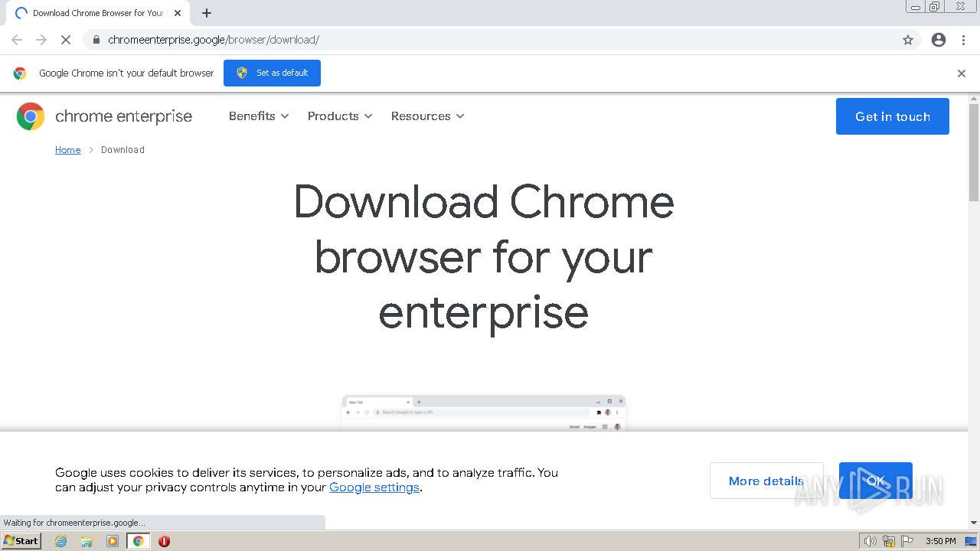Select the Download Chrome Browser tab
This screenshot has height=551, width=980.
click(x=97, y=13)
